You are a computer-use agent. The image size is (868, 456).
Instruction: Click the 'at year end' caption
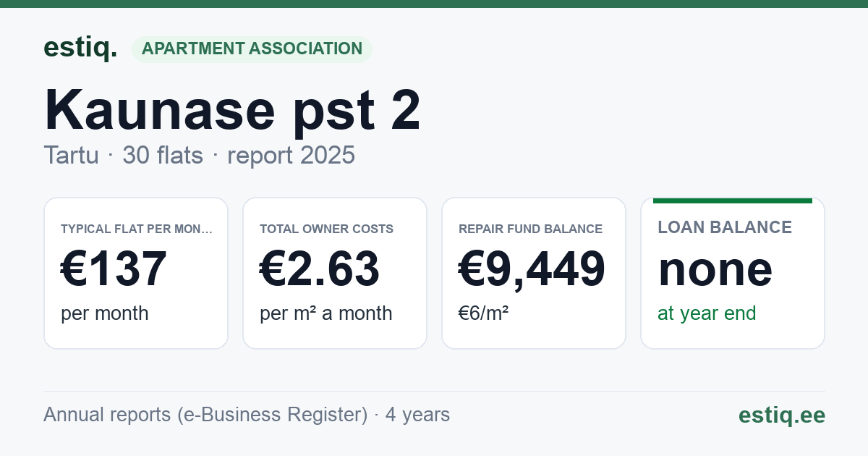pyautogui.click(x=707, y=313)
